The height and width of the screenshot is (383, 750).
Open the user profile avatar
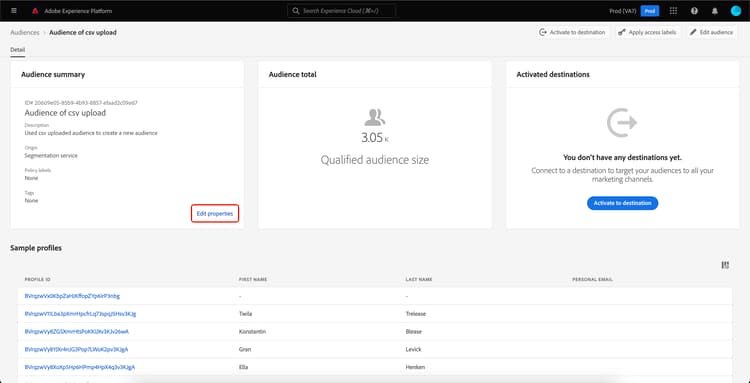click(x=736, y=11)
